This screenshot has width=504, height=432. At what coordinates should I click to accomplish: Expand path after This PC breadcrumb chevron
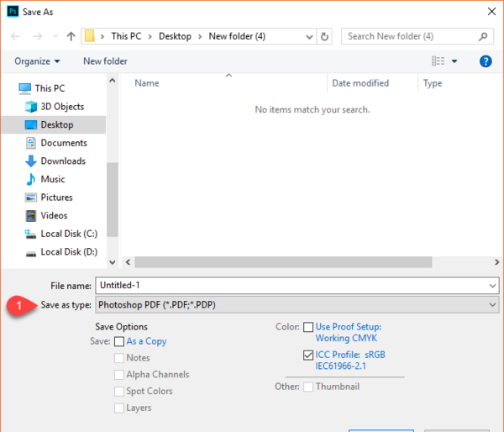point(150,37)
